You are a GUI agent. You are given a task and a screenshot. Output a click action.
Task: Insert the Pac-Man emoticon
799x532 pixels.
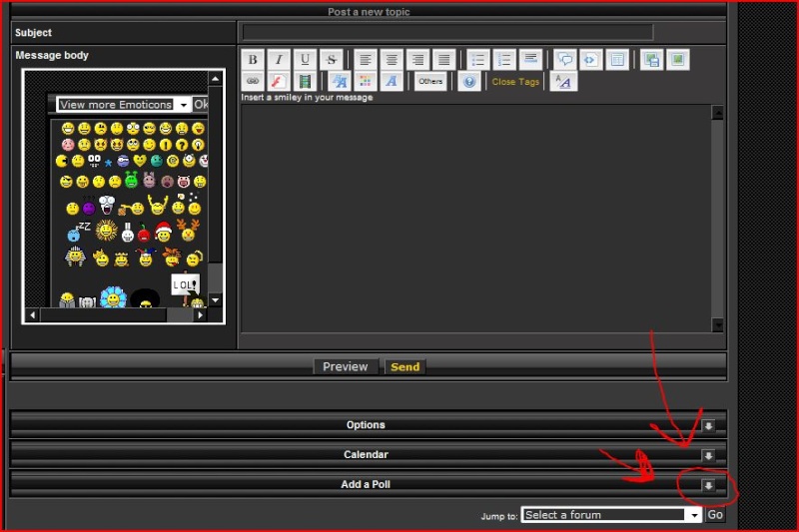[x=61, y=162]
